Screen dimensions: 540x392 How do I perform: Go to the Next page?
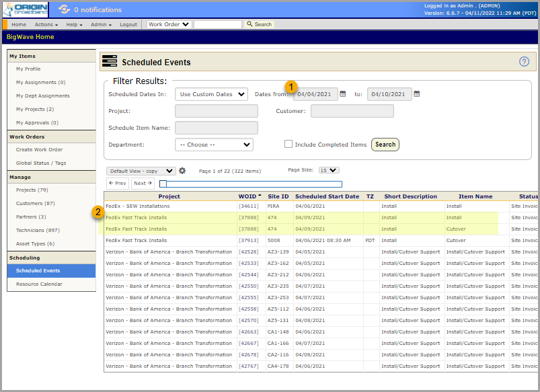(143, 184)
